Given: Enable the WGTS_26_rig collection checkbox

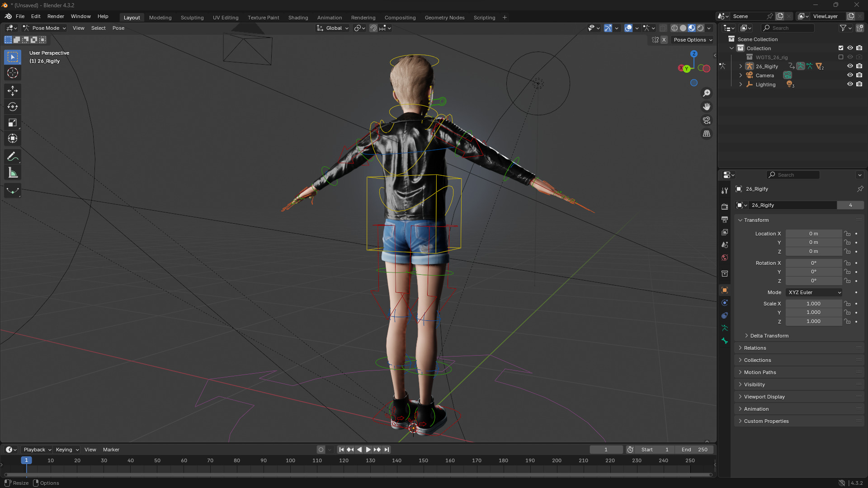Looking at the screenshot, I should pyautogui.click(x=841, y=57).
